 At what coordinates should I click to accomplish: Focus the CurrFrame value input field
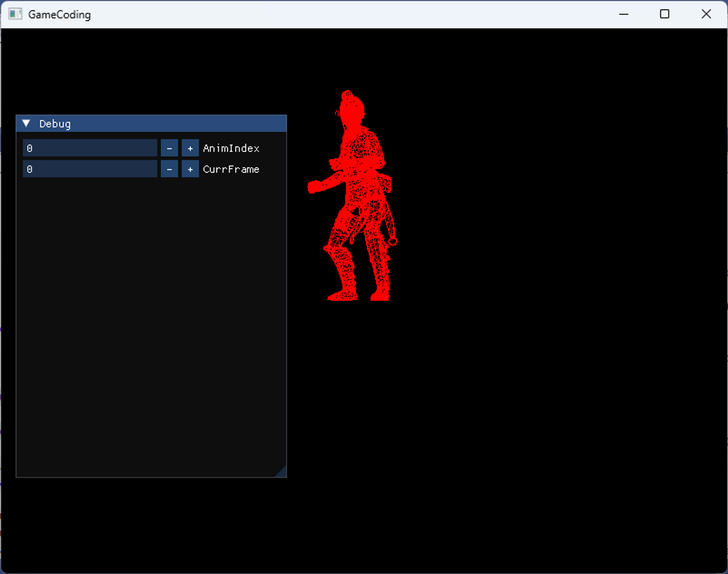click(x=90, y=169)
